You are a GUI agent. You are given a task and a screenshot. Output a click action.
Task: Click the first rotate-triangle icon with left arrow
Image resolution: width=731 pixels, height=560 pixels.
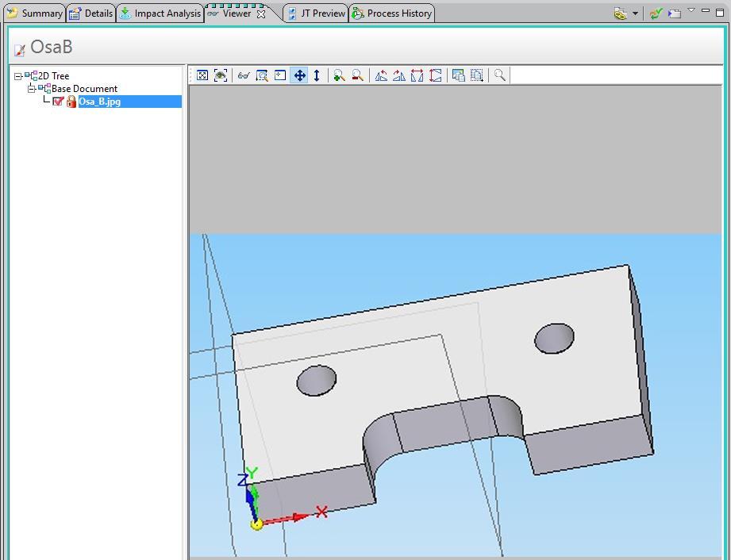tap(381, 75)
